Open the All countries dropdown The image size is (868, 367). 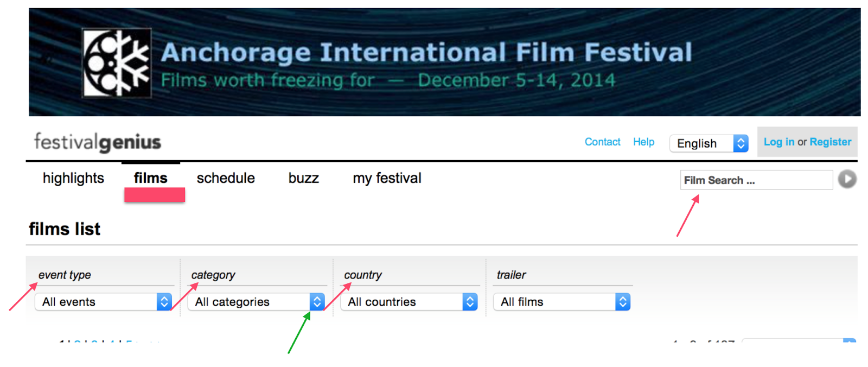pos(409,302)
